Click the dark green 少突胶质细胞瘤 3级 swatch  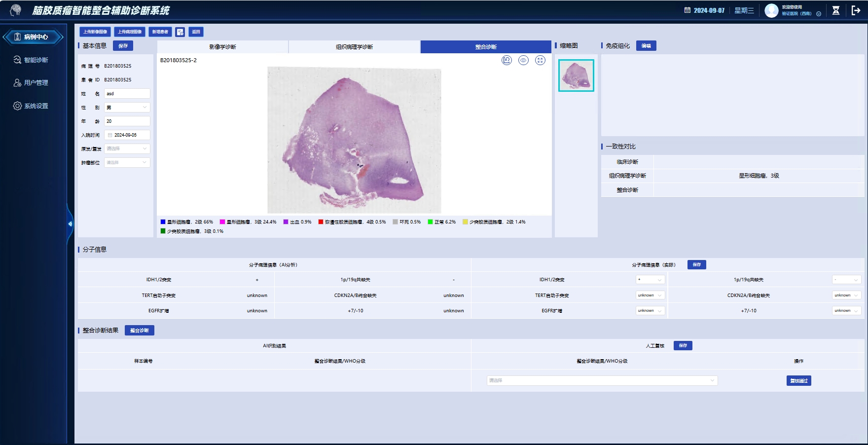[x=163, y=231]
